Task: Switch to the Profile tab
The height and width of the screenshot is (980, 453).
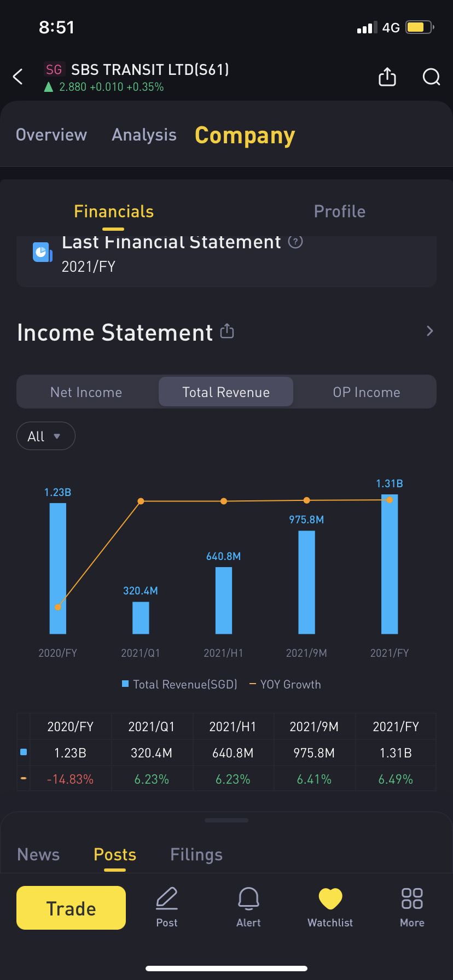Action: (x=340, y=211)
